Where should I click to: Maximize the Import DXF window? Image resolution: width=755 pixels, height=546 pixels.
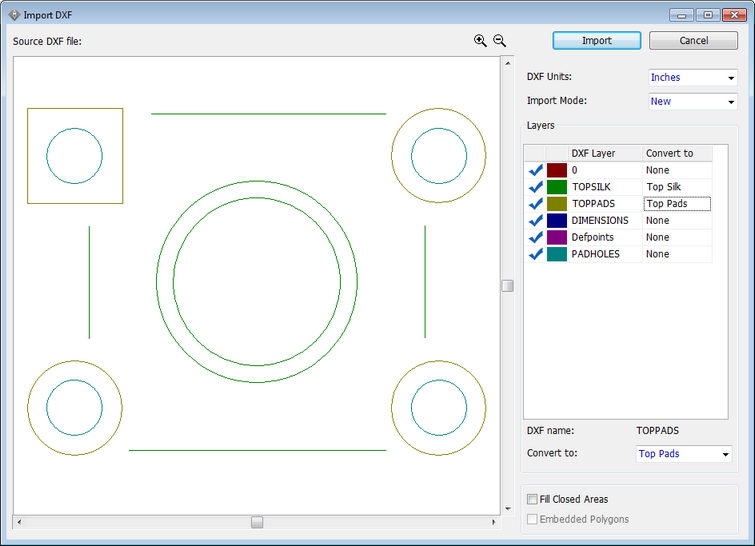[x=708, y=15]
